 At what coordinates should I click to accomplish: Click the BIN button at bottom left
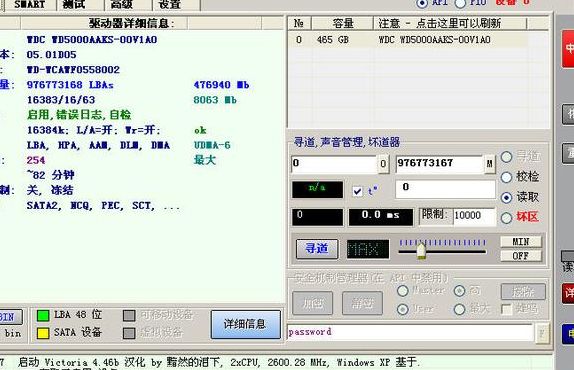click(x=10, y=317)
